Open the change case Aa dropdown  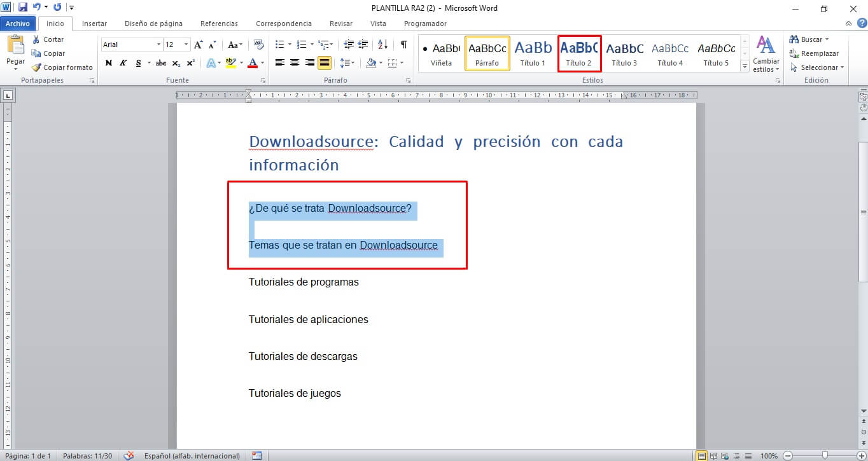click(x=235, y=45)
